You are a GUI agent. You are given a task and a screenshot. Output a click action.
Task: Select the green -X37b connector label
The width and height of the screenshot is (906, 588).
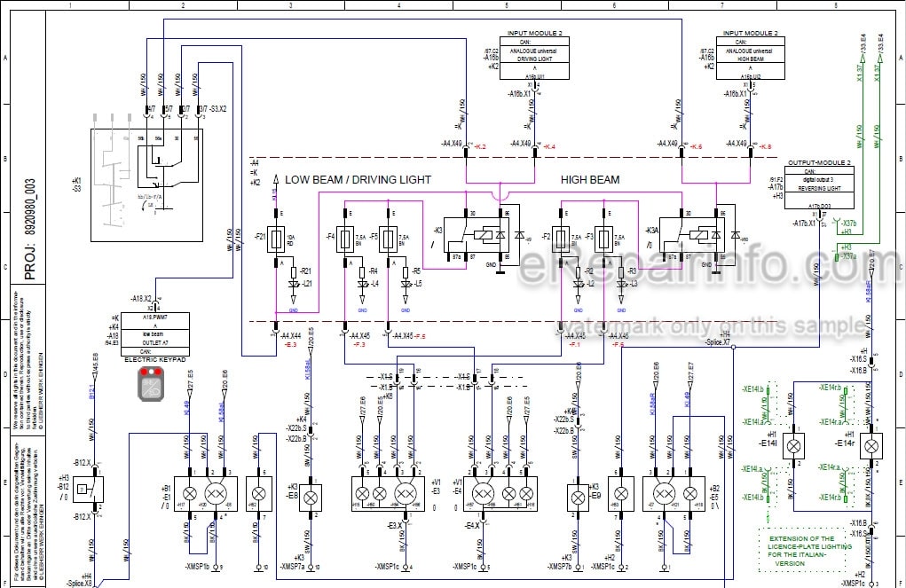pos(849,223)
